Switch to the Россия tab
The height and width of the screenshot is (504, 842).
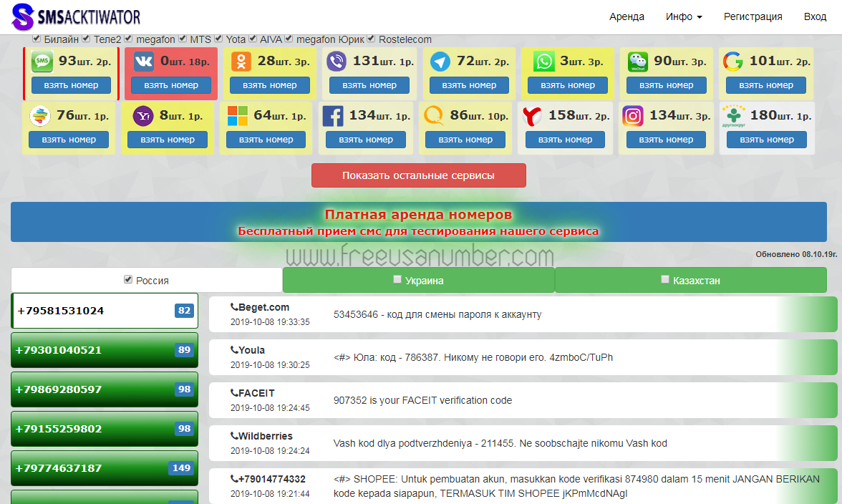click(147, 280)
